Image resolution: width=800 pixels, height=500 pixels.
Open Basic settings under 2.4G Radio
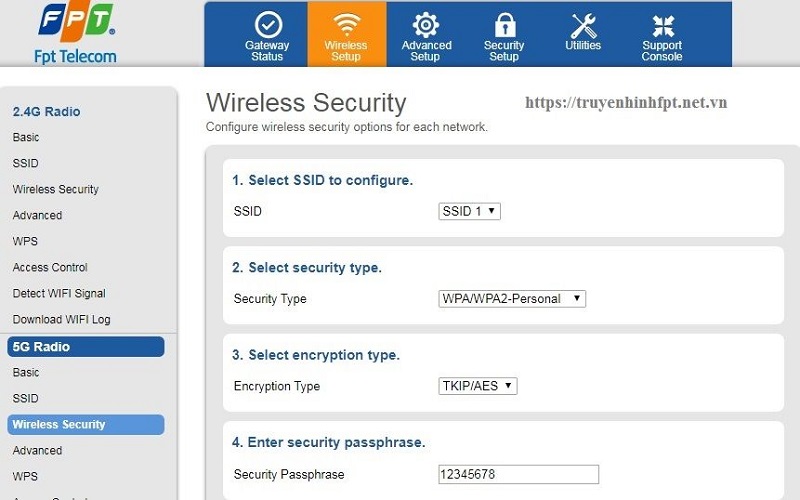click(x=26, y=137)
